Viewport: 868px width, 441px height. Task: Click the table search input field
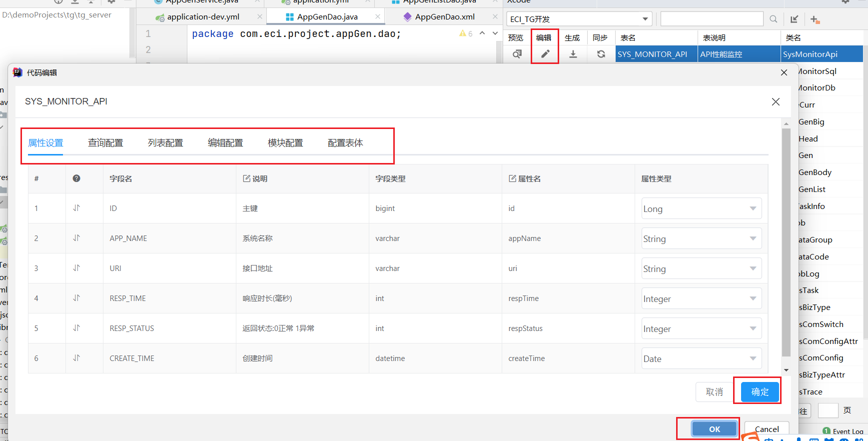click(x=712, y=19)
